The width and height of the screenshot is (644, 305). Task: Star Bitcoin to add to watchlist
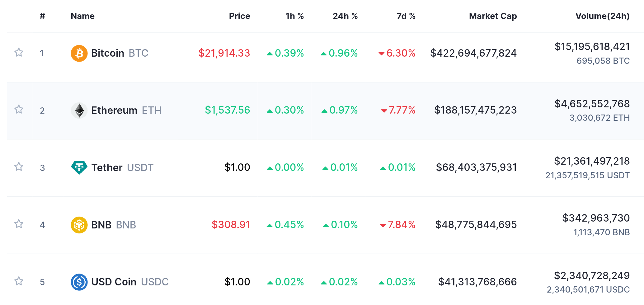(x=19, y=52)
